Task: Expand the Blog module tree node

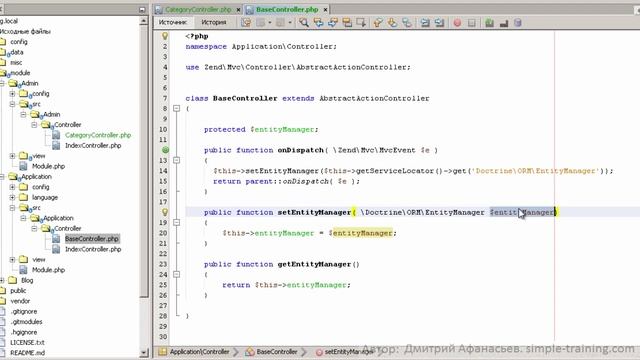Action: coord(2,280)
